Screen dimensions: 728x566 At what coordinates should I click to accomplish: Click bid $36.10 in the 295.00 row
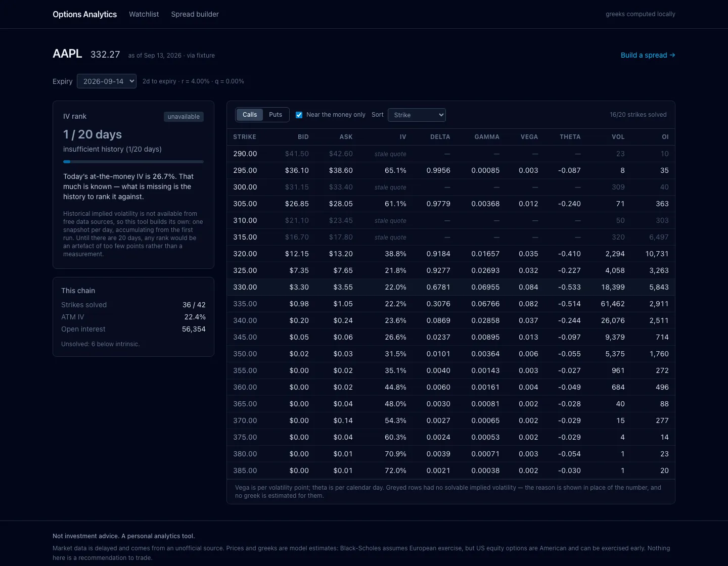pyautogui.click(x=297, y=170)
